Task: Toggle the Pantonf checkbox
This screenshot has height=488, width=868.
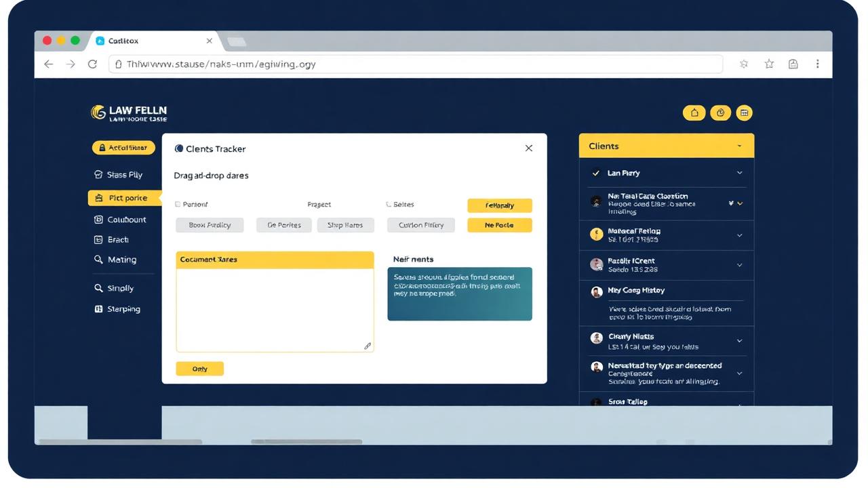Action: [178, 204]
